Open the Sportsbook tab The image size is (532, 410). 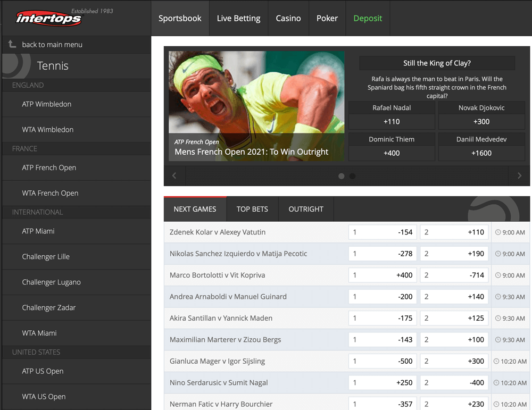180,18
